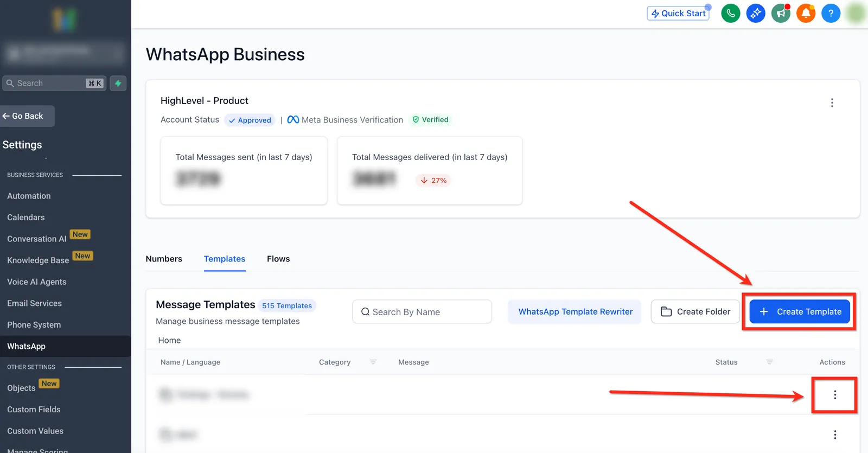The height and width of the screenshot is (453, 868).
Task: Open the orange notifications bell
Action: pos(806,13)
